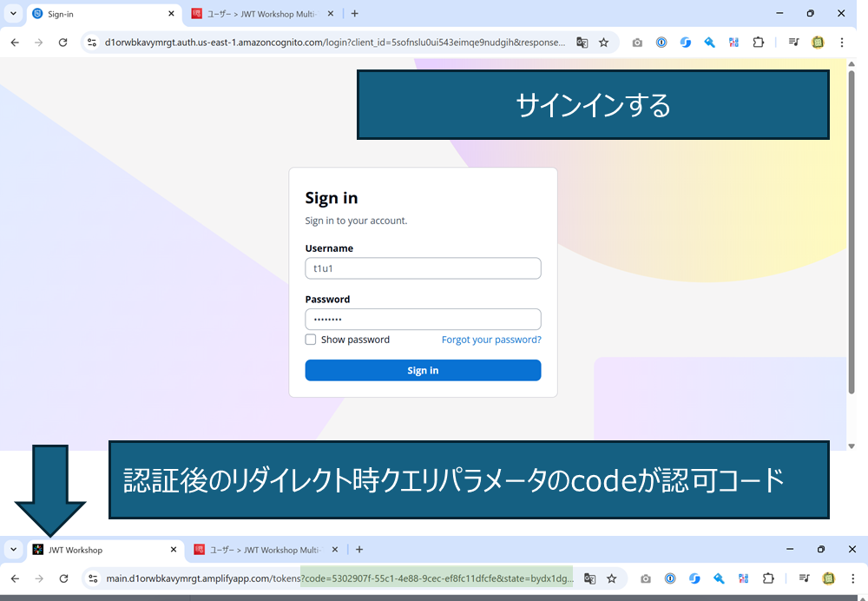868x601 pixels.
Task: Open tab search chevron in top window
Action: coord(13,13)
